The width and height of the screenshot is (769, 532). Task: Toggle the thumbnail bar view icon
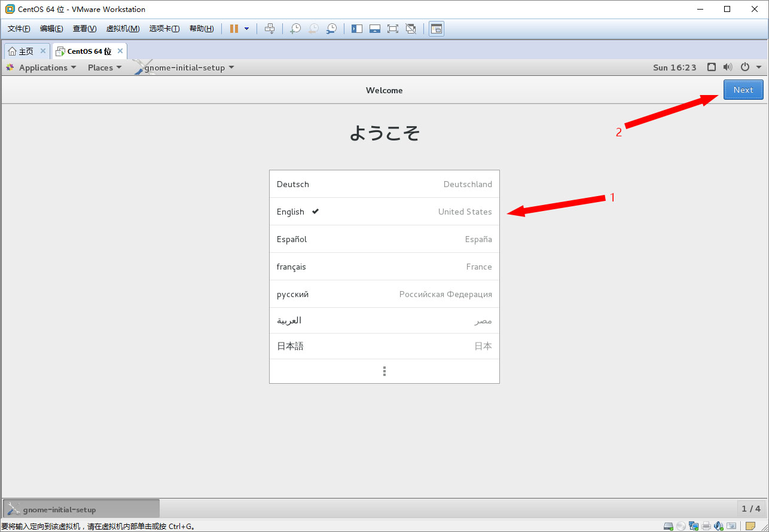click(375, 29)
